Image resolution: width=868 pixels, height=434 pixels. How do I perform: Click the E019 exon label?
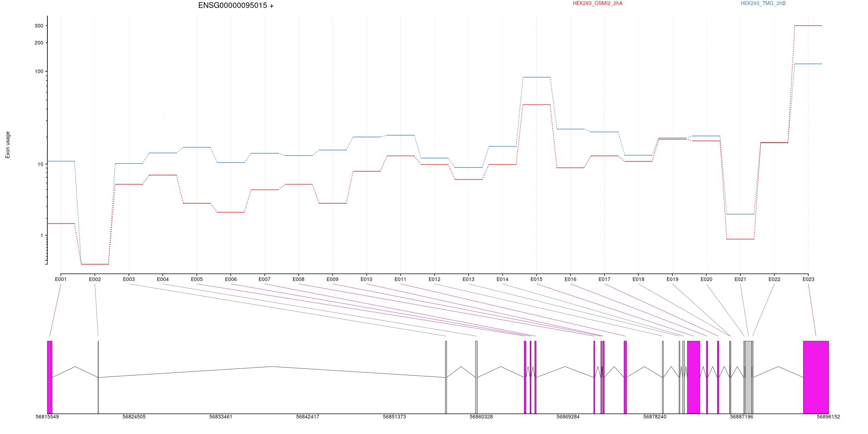pyautogui.click(x=672, y=279)
